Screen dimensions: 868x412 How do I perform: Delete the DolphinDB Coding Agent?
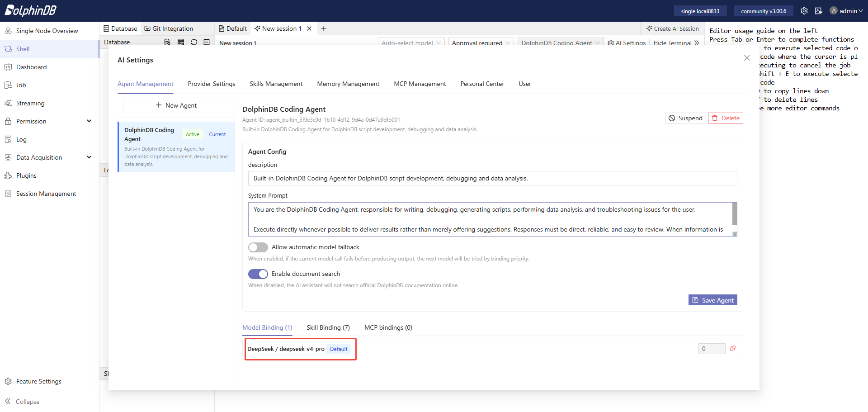click(726, 118)
